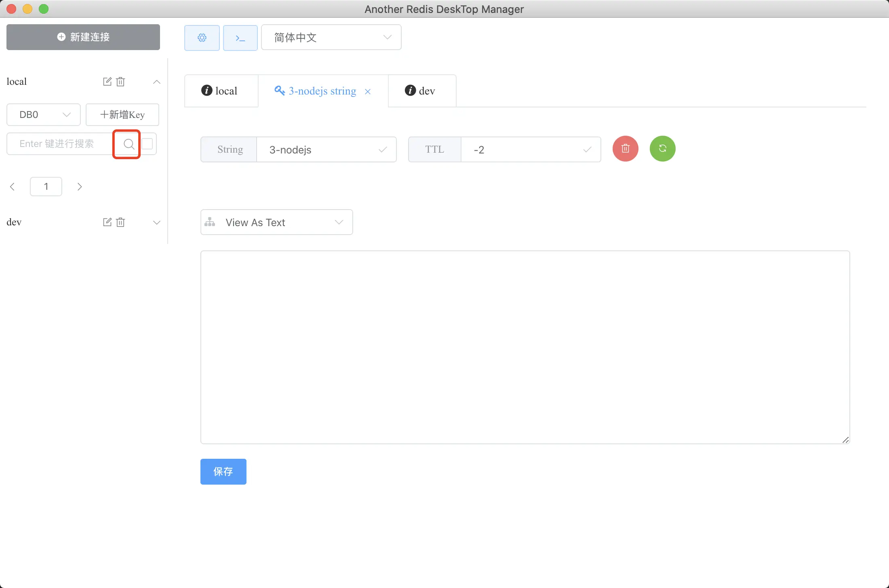
Task: Close the 3-nodejs string tab
Action: [368, 92]
